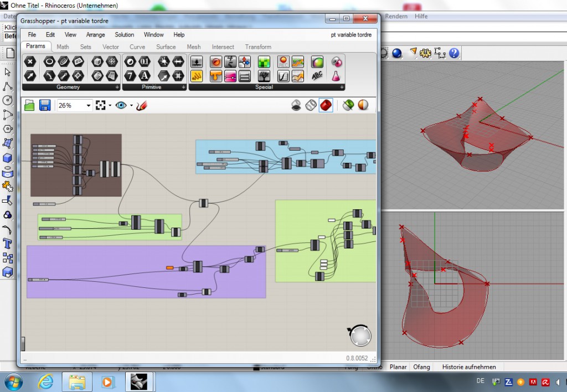Pick the Circle tool in Rhino sidebar

click(x=7, y=101)
